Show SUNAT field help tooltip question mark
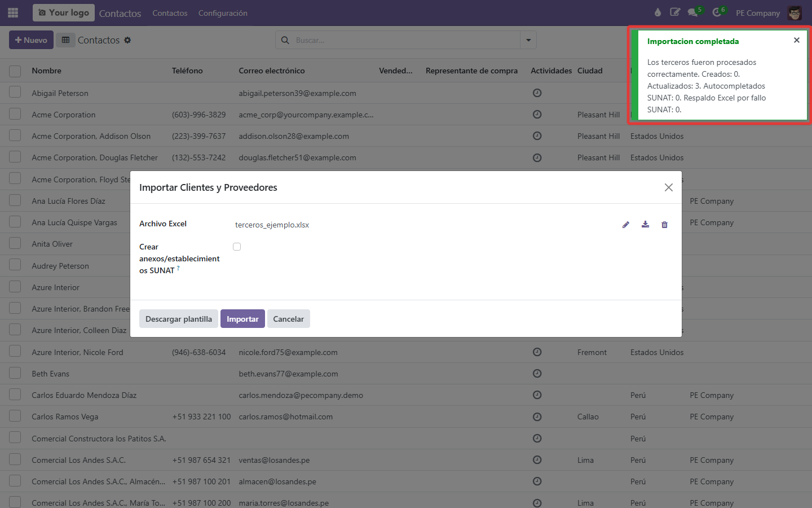Image resolution: width=812 pixels, height=508 pixels. [178, 268]
